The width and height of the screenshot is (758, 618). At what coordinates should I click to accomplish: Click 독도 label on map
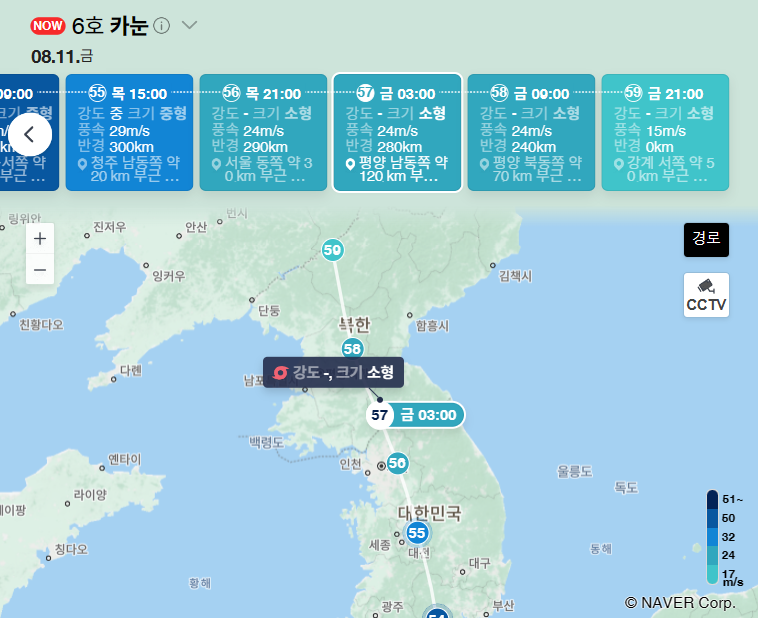[626, 487]
